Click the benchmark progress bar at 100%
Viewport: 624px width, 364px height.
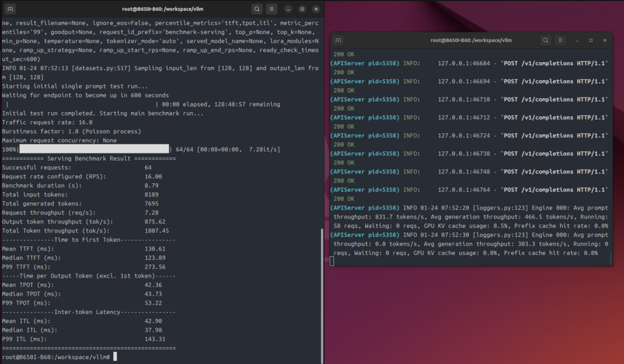click(x=94, y=149)
